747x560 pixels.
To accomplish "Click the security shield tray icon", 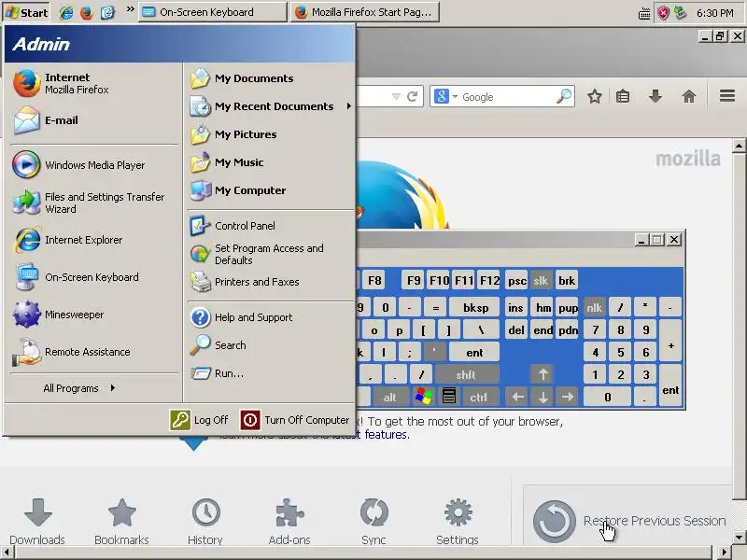I will (663, 13).
